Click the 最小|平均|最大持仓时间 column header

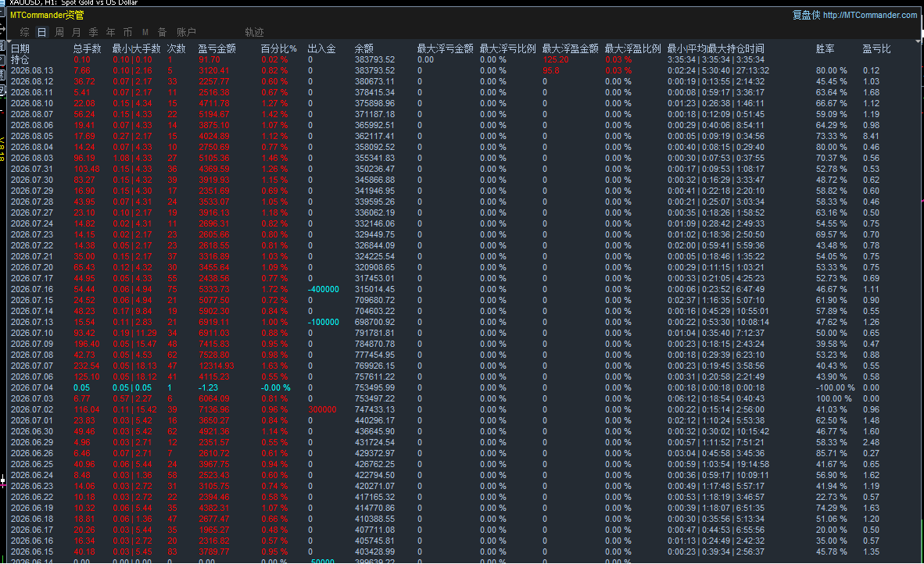point(715,49)
